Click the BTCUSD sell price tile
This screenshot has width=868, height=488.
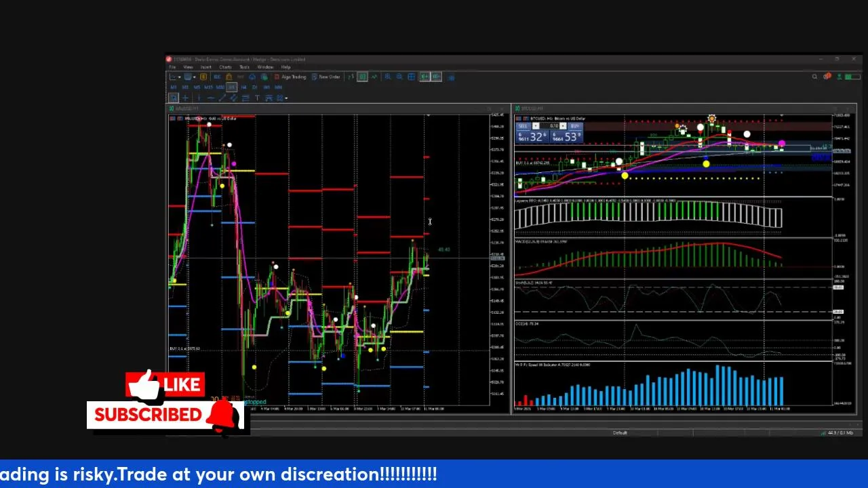coord(532,137)
